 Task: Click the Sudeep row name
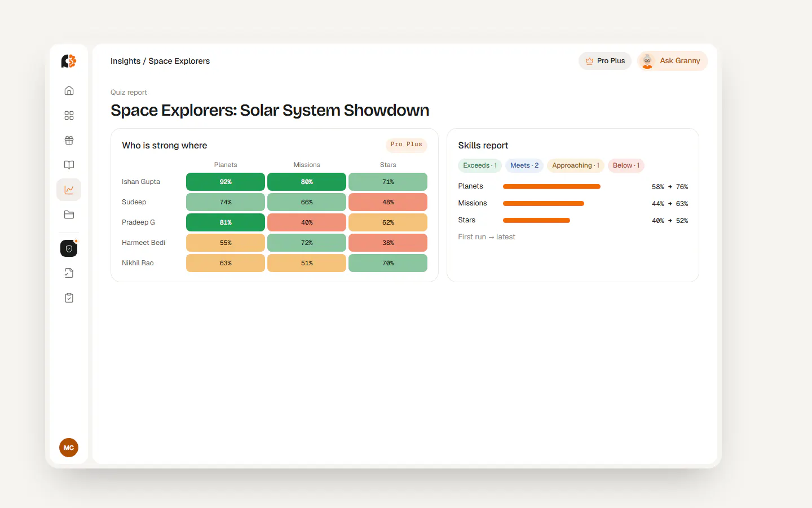click(x=134, y=202)
